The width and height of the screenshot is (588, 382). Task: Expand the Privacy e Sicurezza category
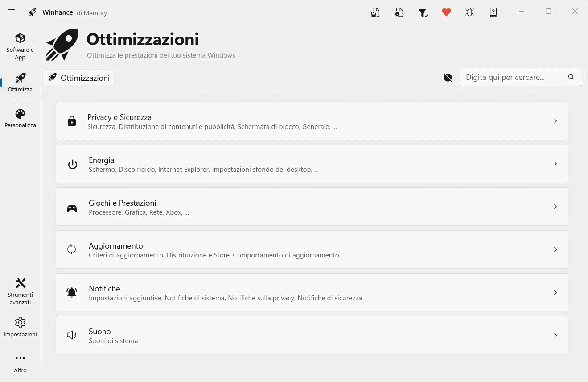tap(312, 120)
